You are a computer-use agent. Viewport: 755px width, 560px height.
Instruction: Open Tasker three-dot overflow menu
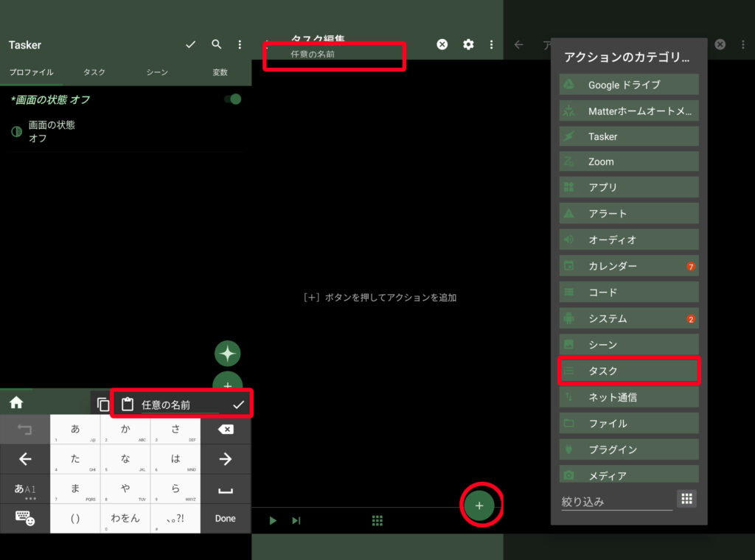(x=240, y=45)
